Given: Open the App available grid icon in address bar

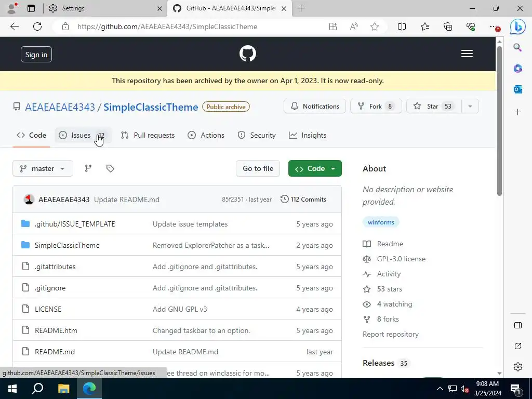Looking at the screenshot, I should [333, 26].
